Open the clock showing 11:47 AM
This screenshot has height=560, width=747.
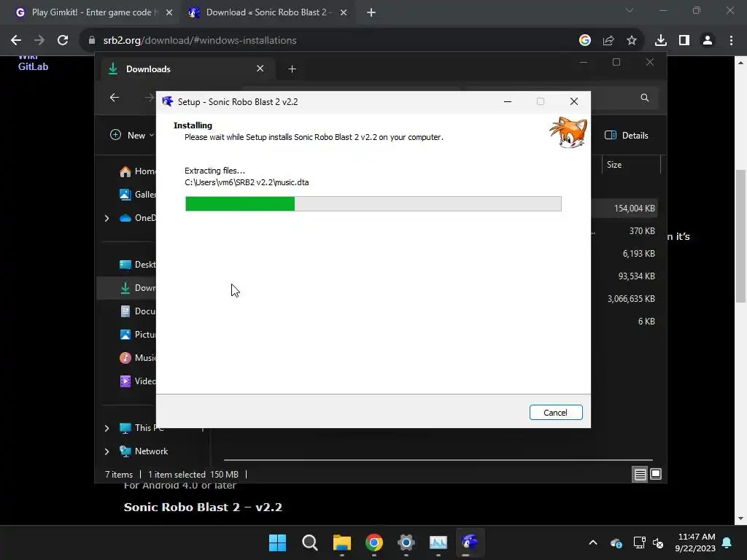tap(695, 542)
